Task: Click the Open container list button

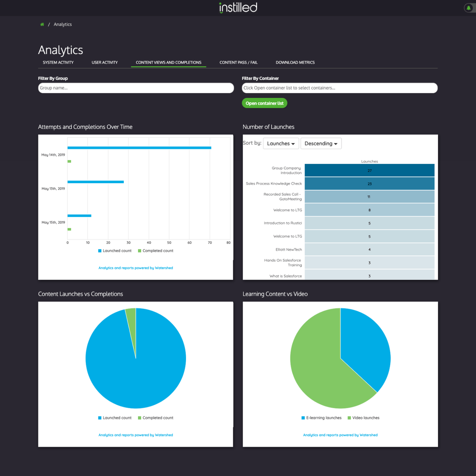Action: (264, 103)
